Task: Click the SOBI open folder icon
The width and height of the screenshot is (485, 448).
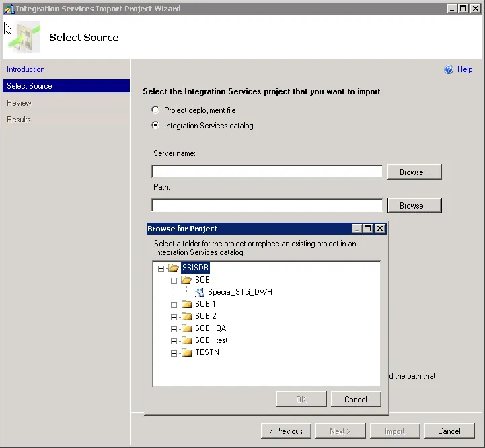Action: tap(186, 280)
